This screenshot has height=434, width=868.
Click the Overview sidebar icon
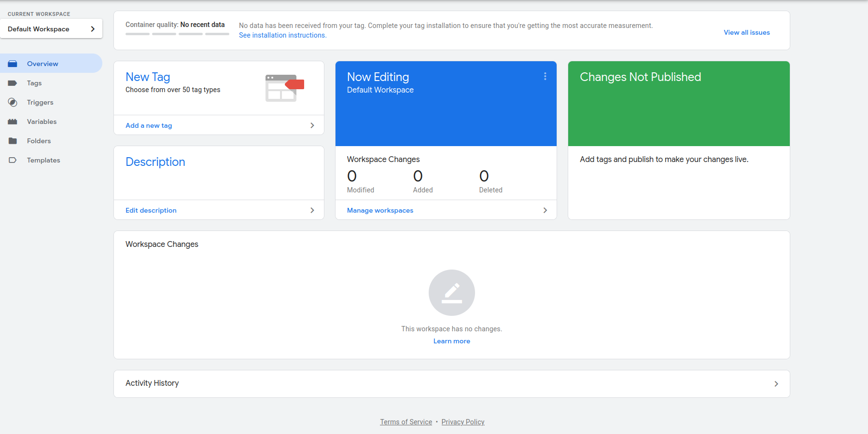[x=13, y=64]
